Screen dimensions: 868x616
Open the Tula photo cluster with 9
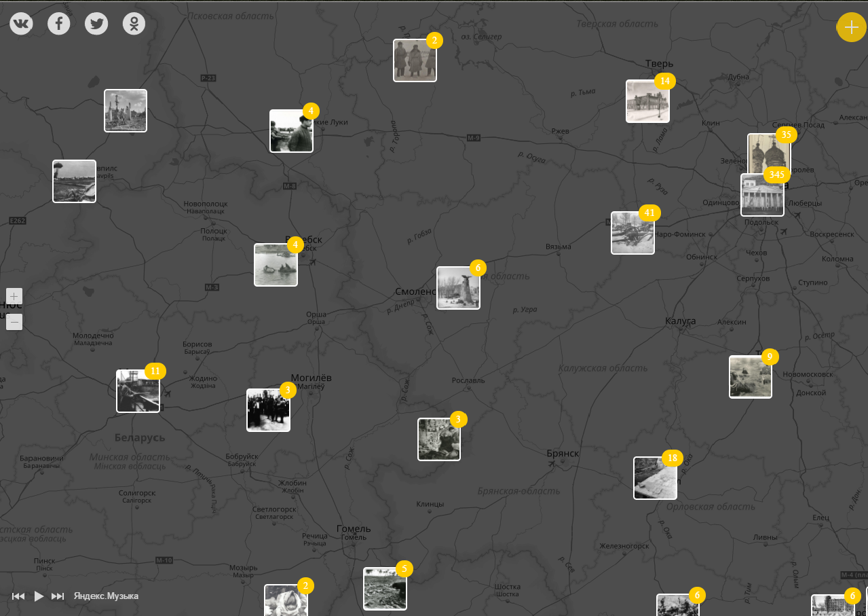click(x=751, y=377)
